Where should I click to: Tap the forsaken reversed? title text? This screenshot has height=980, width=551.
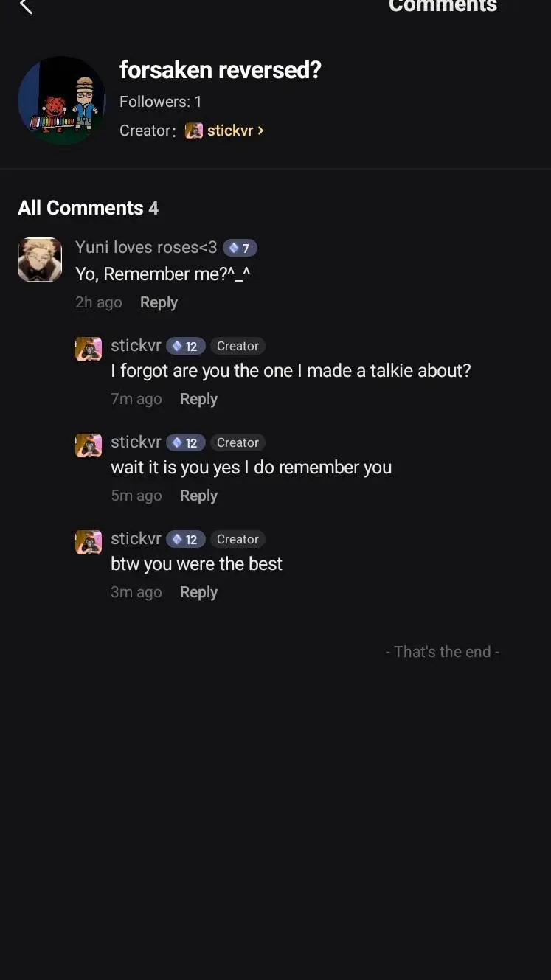click(x=221, y=70)
